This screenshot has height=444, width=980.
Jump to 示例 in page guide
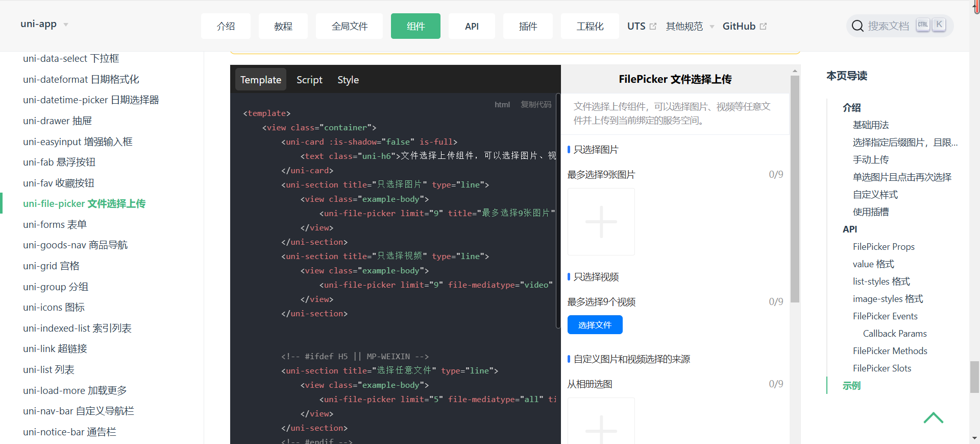[851, 385]
